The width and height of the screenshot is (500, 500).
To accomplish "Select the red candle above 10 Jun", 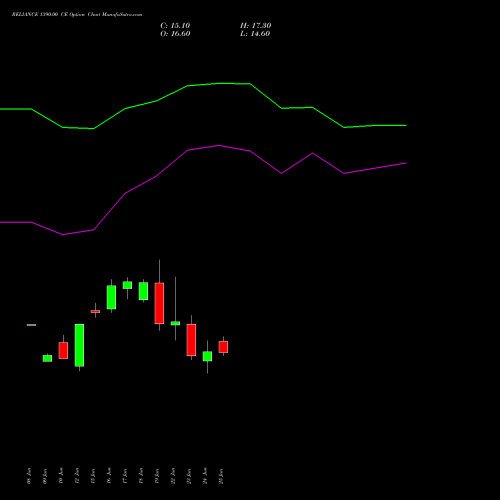I will (x=63, y=350).
